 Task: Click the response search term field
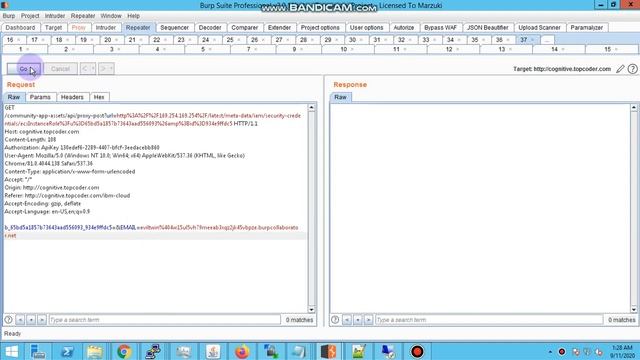(x=489, y=320)
